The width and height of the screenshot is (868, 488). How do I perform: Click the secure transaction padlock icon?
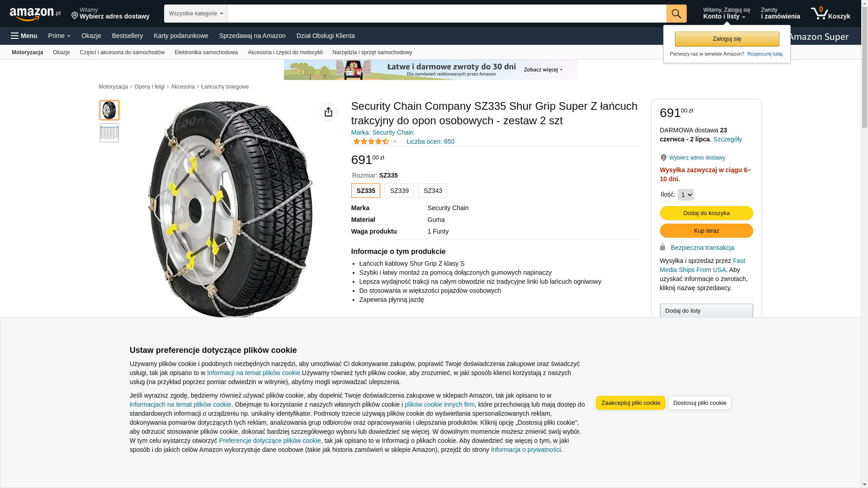(662, 247)
